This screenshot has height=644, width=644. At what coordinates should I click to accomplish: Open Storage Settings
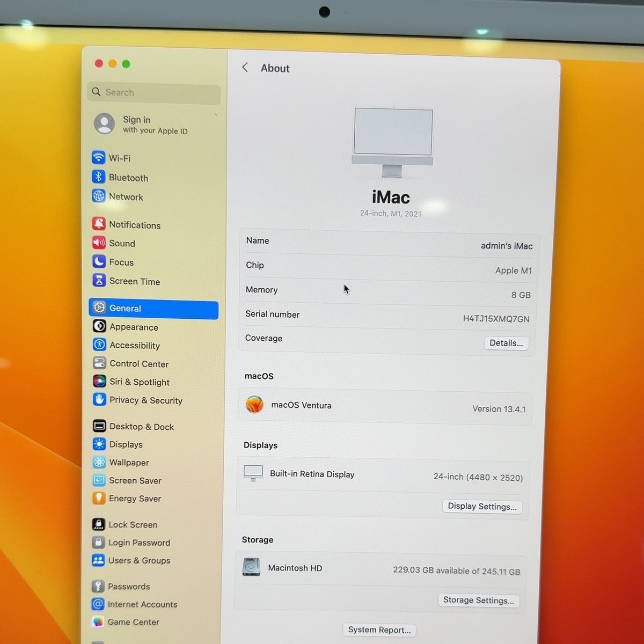pos(478,601)
